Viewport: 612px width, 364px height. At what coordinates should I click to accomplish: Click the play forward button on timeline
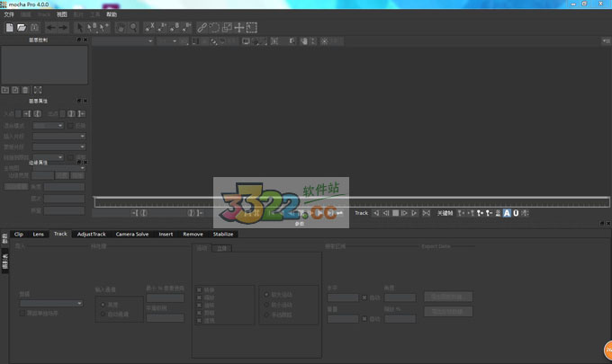coord(404,213)
